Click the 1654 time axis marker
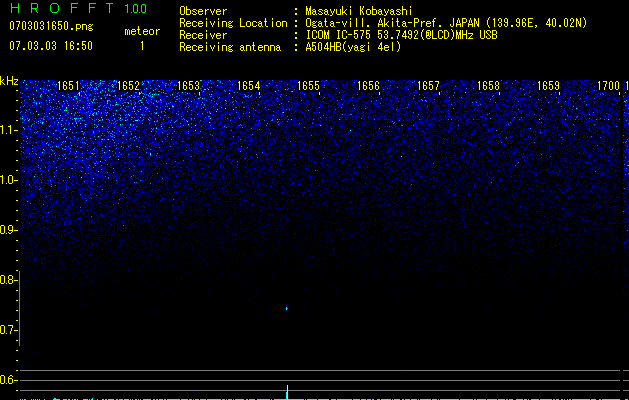Viewport: 629px width, 400px height. tap(248, 86)
